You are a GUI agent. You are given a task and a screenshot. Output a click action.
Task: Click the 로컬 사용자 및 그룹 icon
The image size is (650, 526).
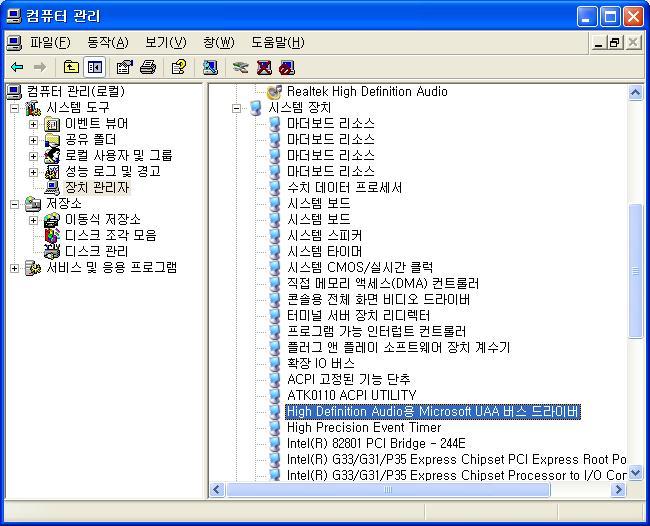[52, 156]
